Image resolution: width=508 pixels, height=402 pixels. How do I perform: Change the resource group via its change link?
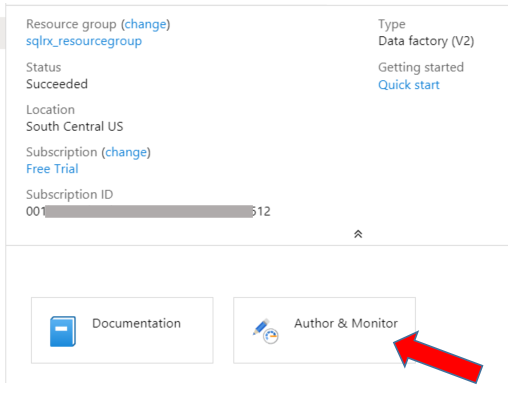[x=145, y=24]
